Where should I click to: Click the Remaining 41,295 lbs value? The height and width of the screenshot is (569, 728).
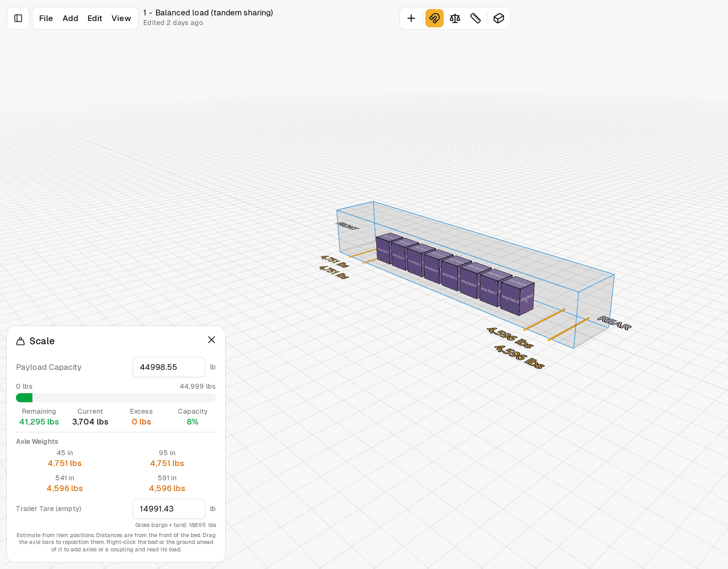click(x=39, y=422)
